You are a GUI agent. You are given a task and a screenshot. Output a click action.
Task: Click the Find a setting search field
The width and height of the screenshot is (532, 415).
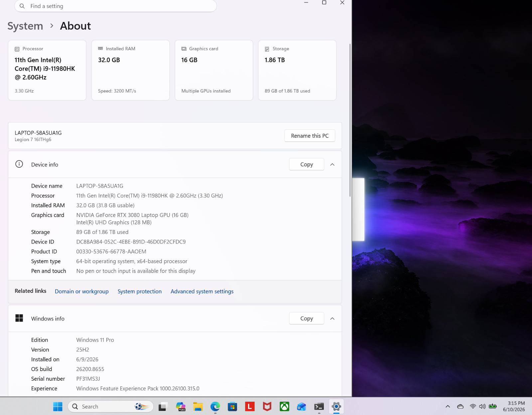pos(116,6)
